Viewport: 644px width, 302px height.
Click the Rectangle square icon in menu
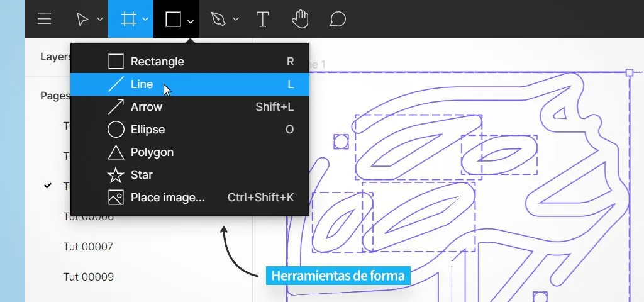click(116, 62)
